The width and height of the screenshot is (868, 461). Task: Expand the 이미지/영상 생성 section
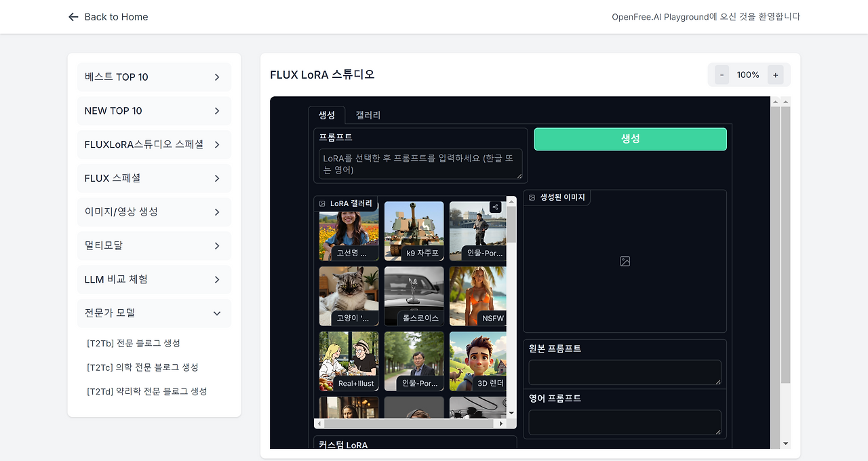154,212
